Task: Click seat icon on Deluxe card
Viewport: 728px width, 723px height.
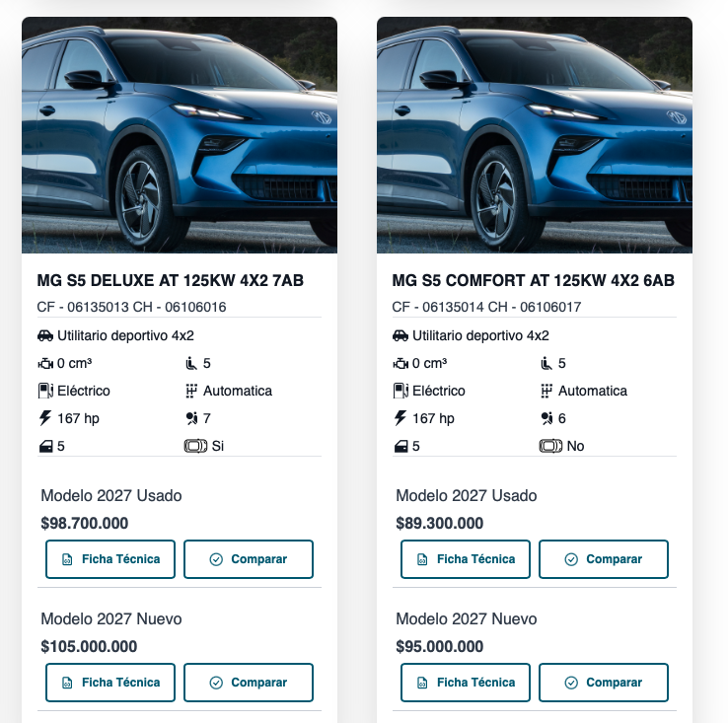Action: (x=191, y=363)
